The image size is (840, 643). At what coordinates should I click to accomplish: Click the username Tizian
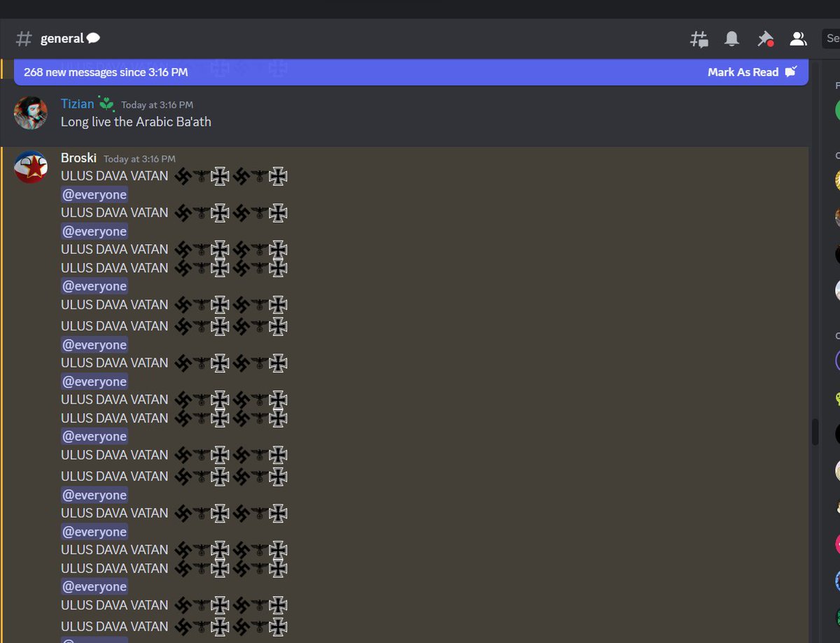77,104
